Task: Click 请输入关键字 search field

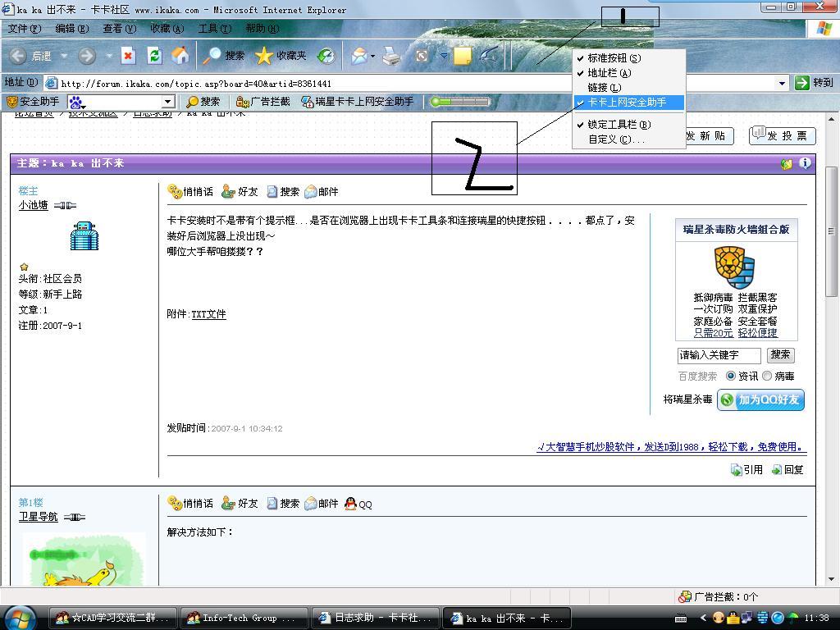Action: (719, 355)
